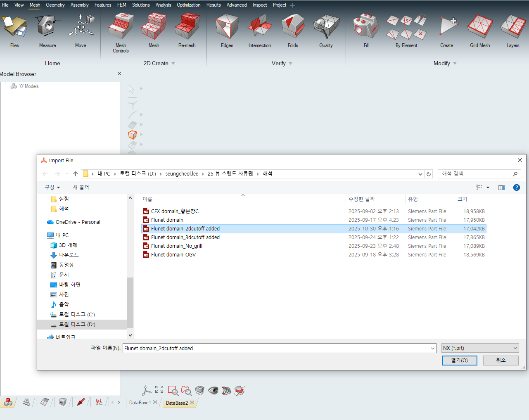Click the refresh button beside address bar
Viewport: 529px width, 420px height.
tap(429, 174)
